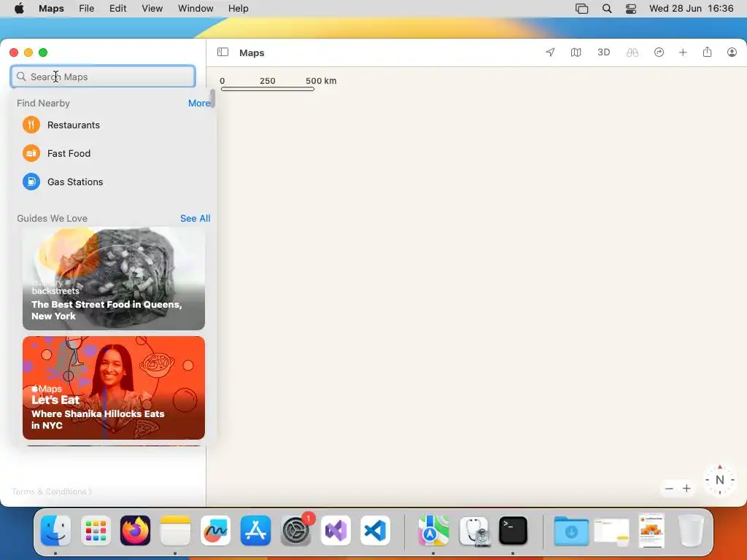The image size is (747, 560).
Task: Open Freeform from the Dock
Action: coord(215,531)
